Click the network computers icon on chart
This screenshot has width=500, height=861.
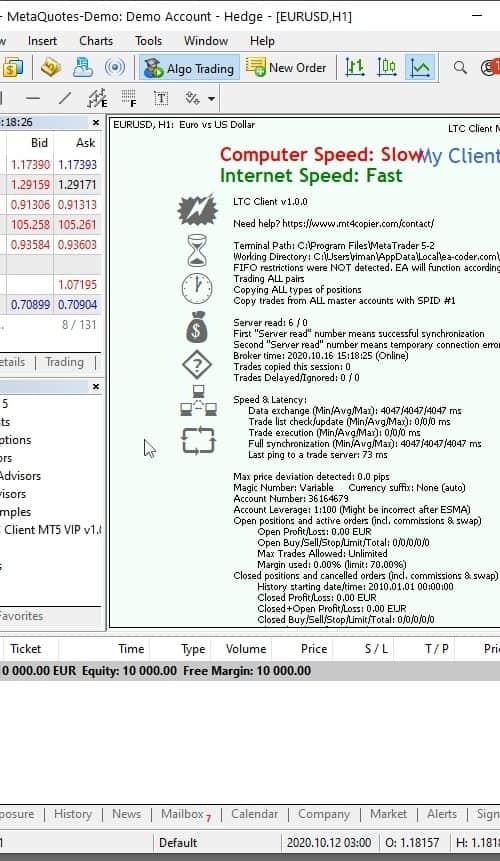pos(198,400)
